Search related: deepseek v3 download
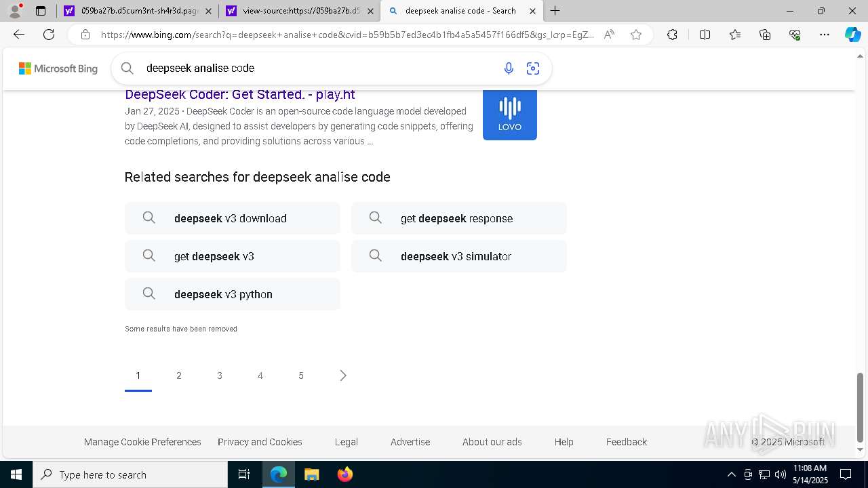 [233, 218]
